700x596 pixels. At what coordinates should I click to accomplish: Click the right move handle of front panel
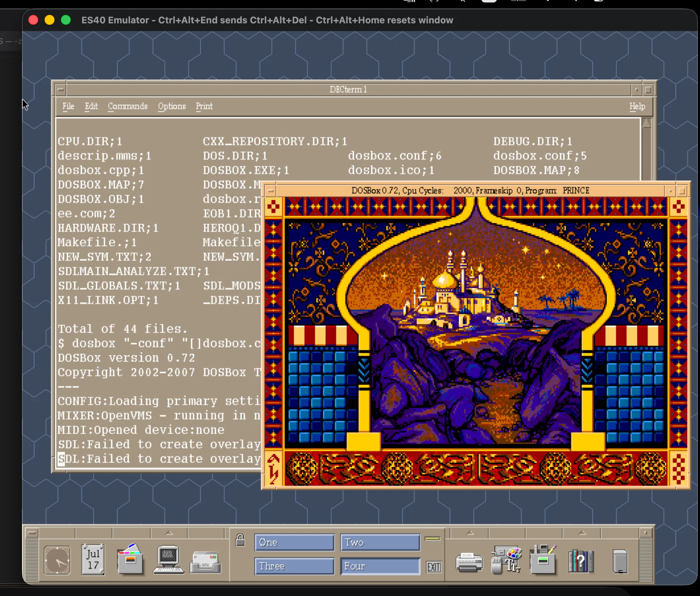tap(646, 559)
